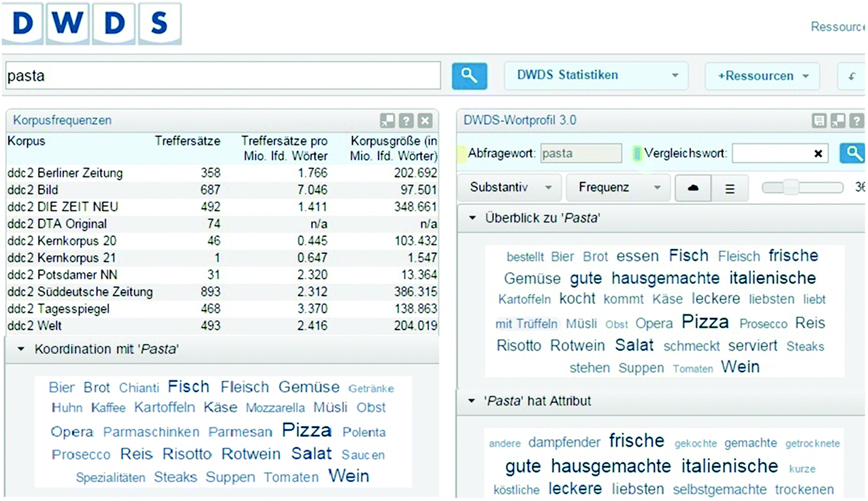
Task: Select the 'ddc2 Potsdamer NN' row
Action: tap(222, 275)
